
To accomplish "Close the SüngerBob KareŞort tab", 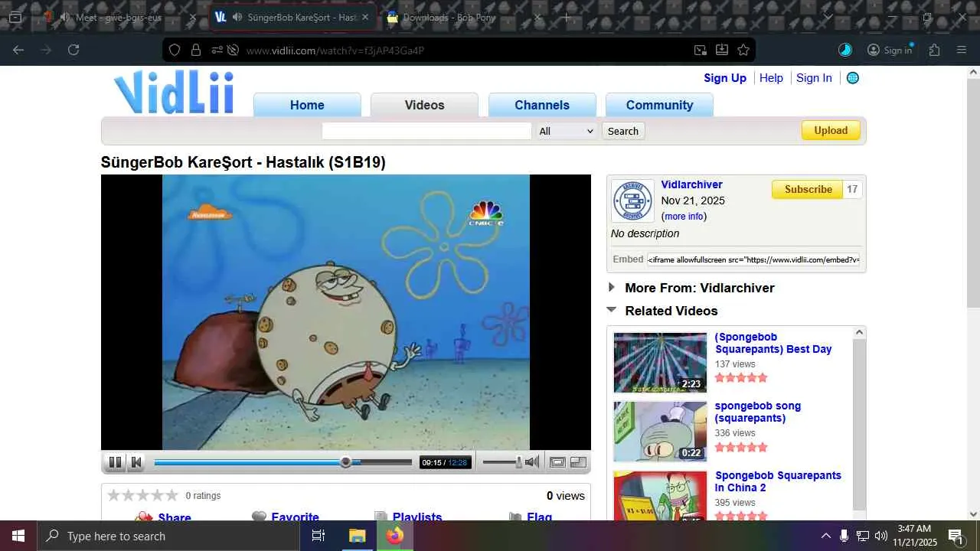I will [364, 17].
